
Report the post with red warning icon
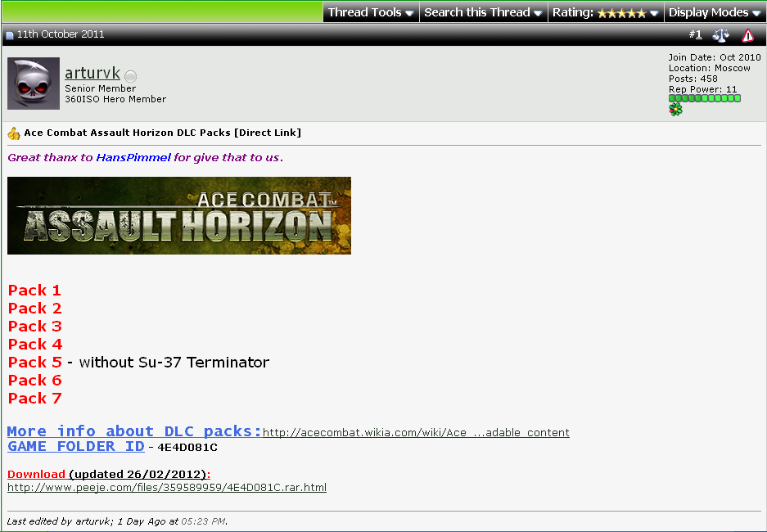click(747, 35)
